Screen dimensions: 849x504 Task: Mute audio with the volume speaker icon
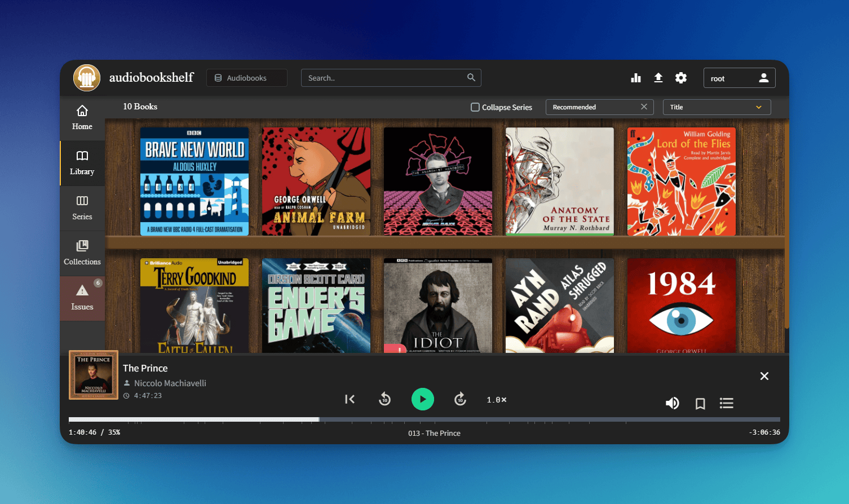(672, 403)
